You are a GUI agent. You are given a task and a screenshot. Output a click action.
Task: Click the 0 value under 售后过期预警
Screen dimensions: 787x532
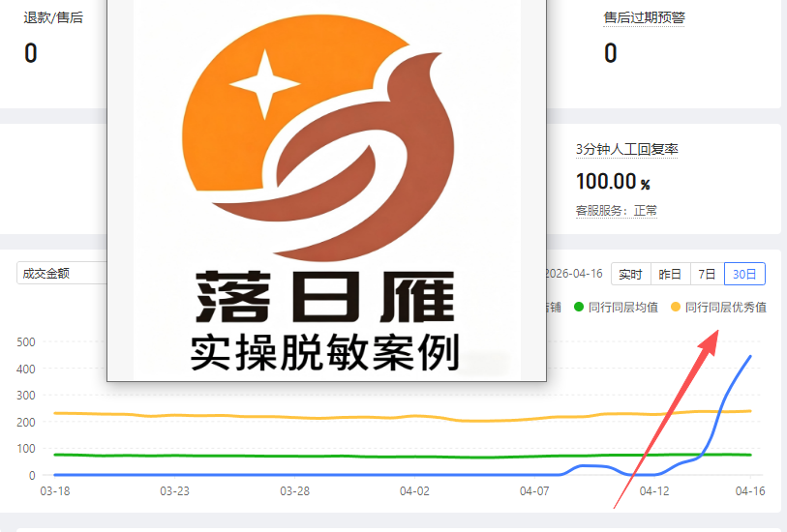pos(610,53)
